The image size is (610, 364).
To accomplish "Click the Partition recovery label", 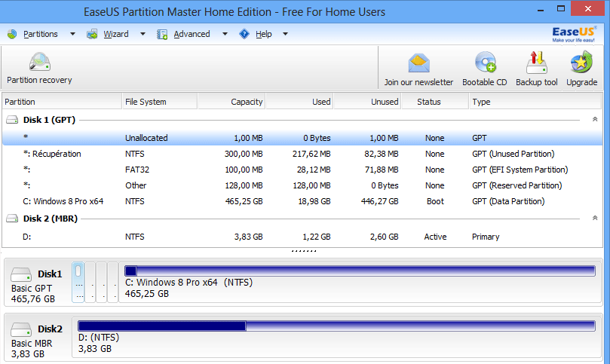I will click(39, 80).
